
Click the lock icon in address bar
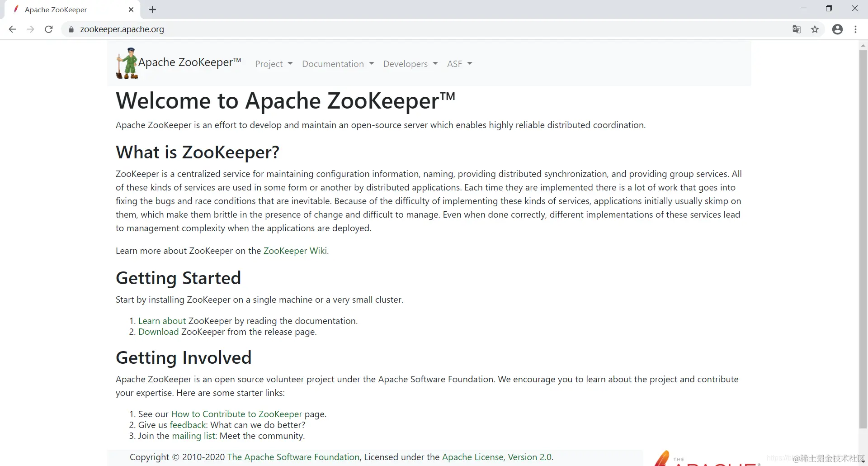click(71, 29)
